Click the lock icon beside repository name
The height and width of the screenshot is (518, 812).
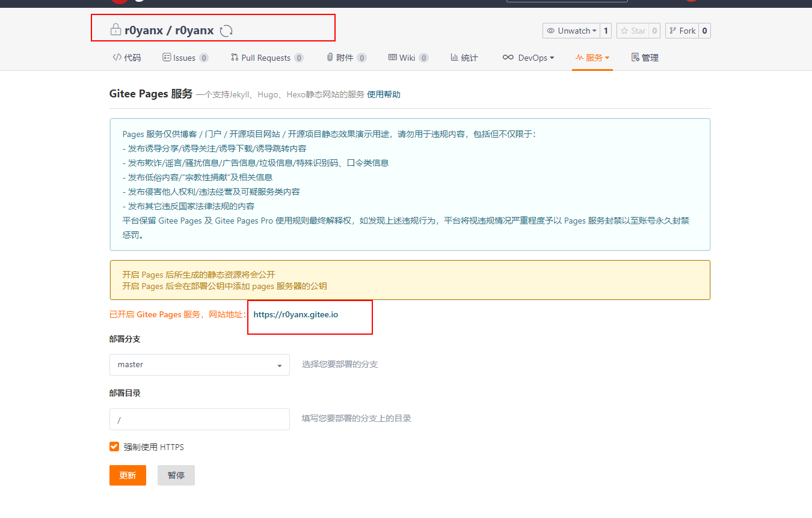tap(115, 29)
